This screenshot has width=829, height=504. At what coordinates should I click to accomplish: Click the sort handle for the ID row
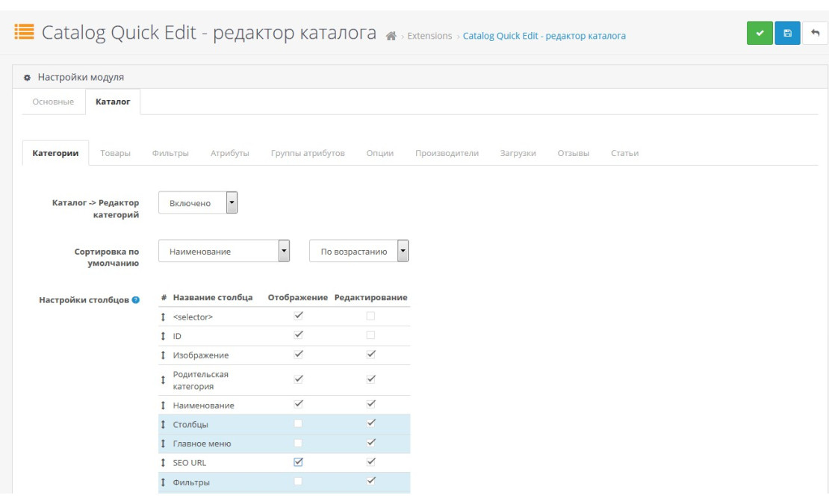163,337
